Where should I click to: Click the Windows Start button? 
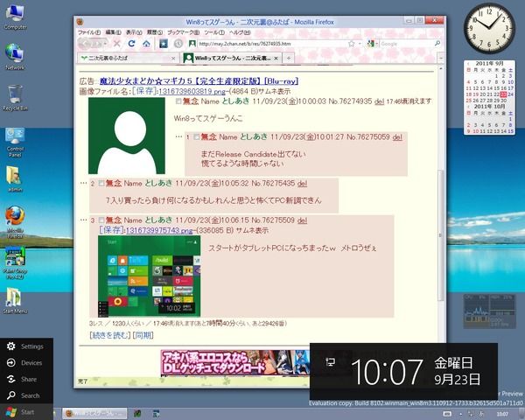pos(26,412)
